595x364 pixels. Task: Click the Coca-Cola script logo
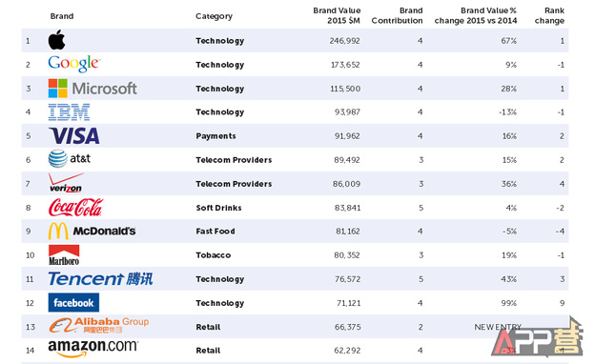76,208
